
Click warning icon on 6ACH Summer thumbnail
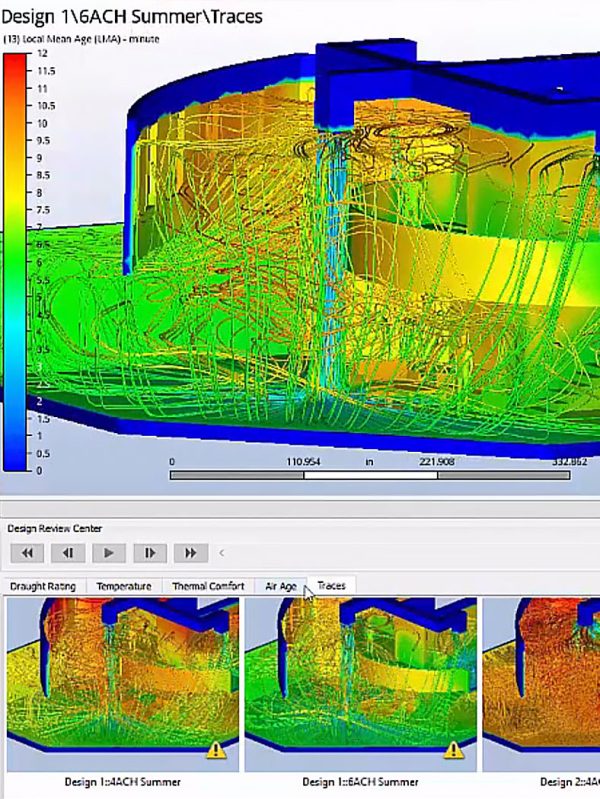[455, 749]
